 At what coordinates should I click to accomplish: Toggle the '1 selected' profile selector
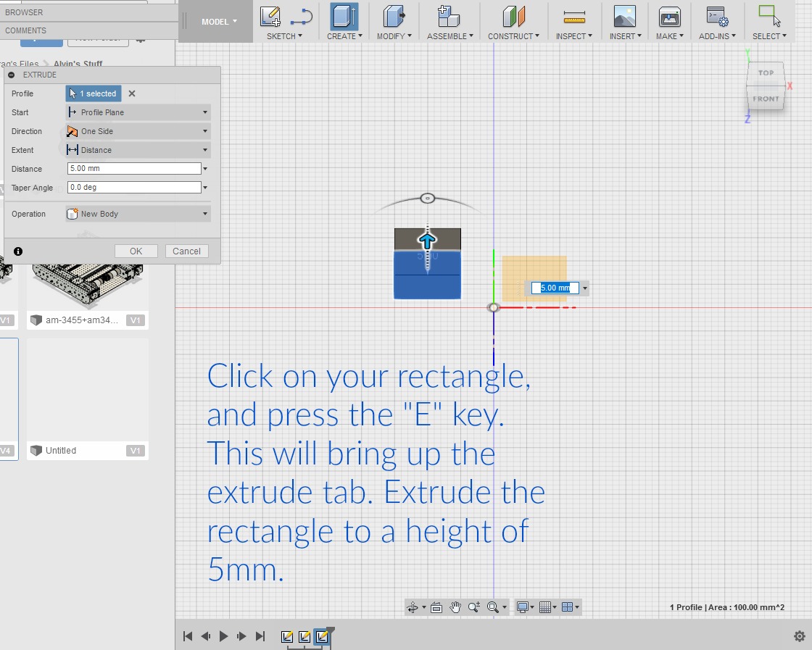(94, 93)
